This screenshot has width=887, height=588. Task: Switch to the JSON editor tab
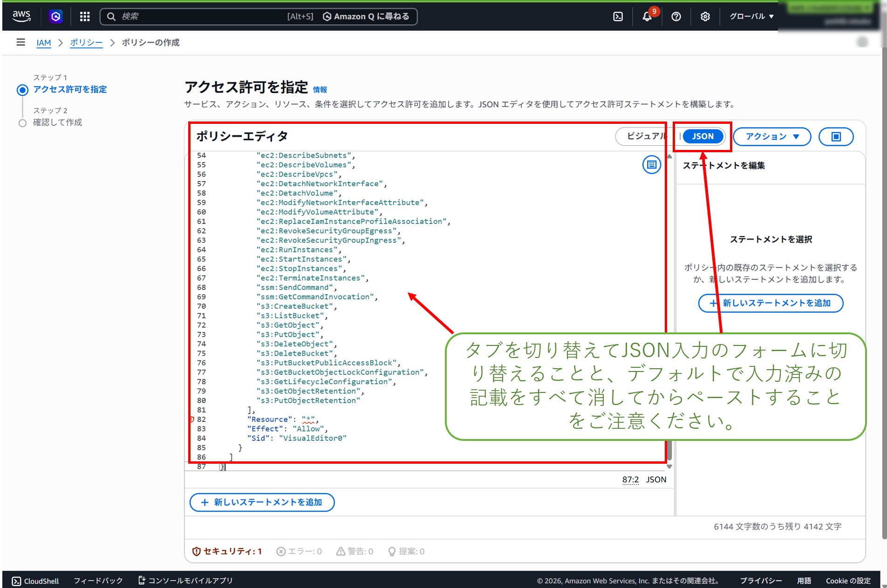tap(703, 136)
